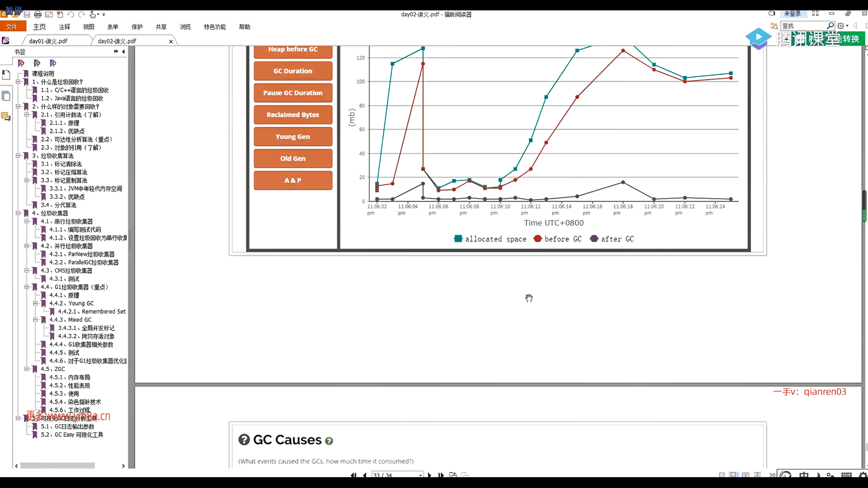Open the 注释 ribbon tab
Image resolution: width=868 pixels, height=488 pixels.
click(x=64, y=27)
